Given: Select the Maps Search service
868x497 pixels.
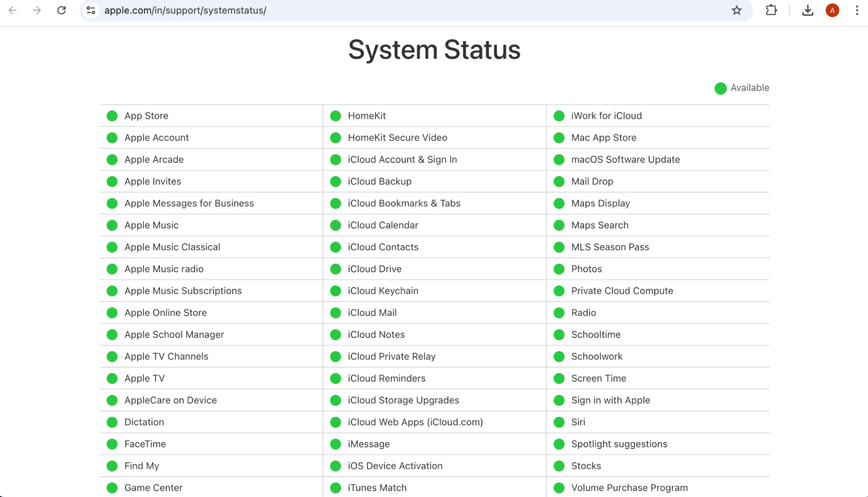Looking at the screenshot, I should tap(599, 225).
